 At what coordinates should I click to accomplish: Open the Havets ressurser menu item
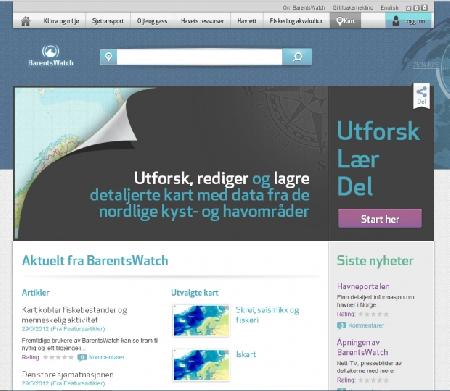[x=202, y=21]
